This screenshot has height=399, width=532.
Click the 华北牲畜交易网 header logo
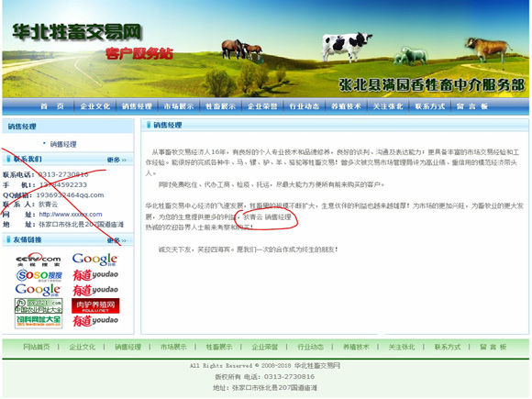coord(77,33)
